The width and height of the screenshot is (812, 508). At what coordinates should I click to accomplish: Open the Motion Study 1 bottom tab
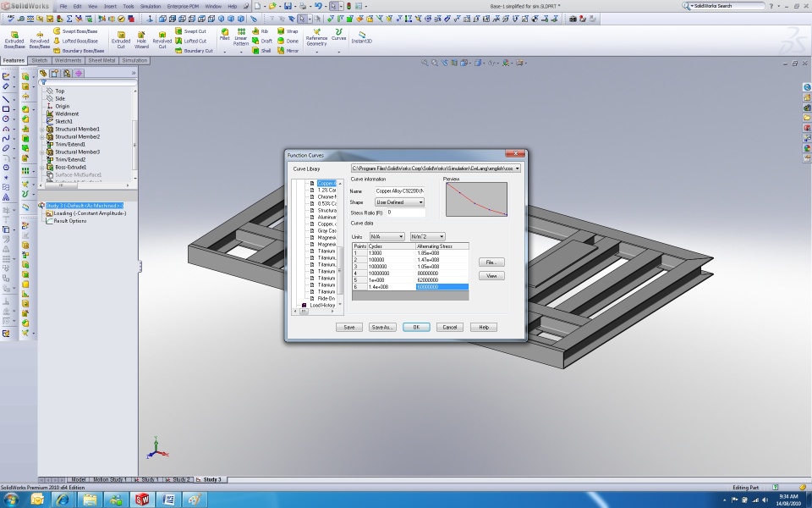coord(108,479)
